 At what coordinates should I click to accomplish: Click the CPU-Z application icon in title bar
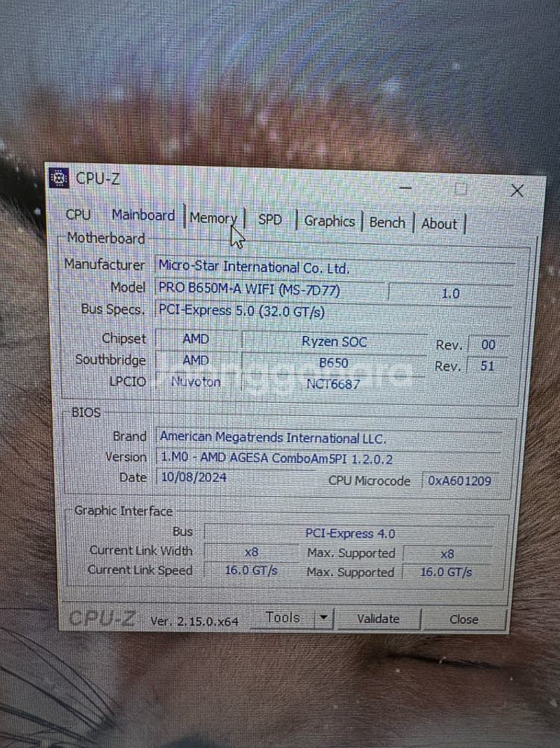[59, 179]
